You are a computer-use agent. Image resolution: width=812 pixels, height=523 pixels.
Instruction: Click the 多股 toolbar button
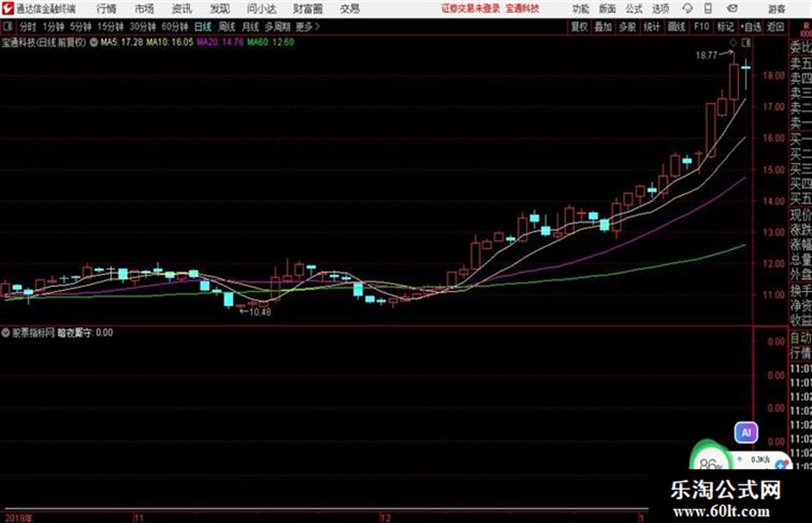pyautogui.click(x=627, y=27)
